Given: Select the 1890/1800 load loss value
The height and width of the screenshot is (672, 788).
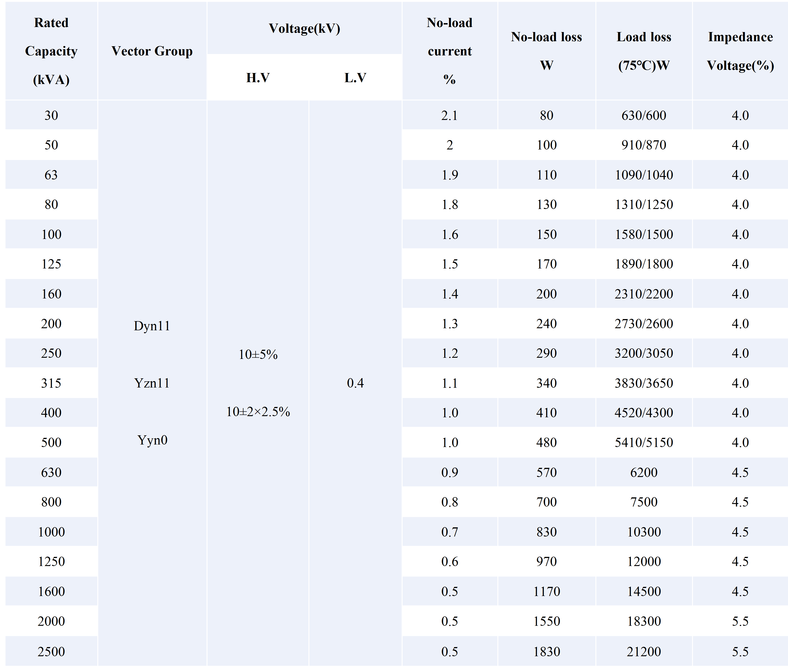Looking at the screenshot, I should coord(644,264).
